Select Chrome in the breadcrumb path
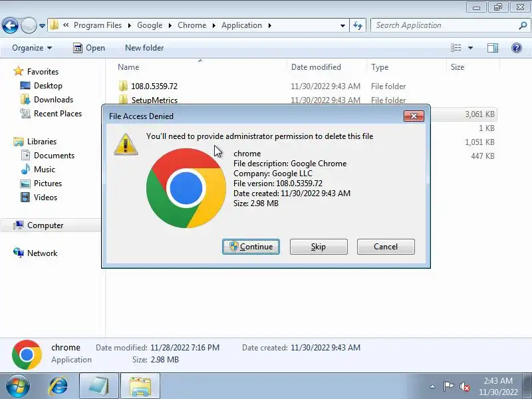The height and width of the screenshot is (399, 532). [192, 25]
